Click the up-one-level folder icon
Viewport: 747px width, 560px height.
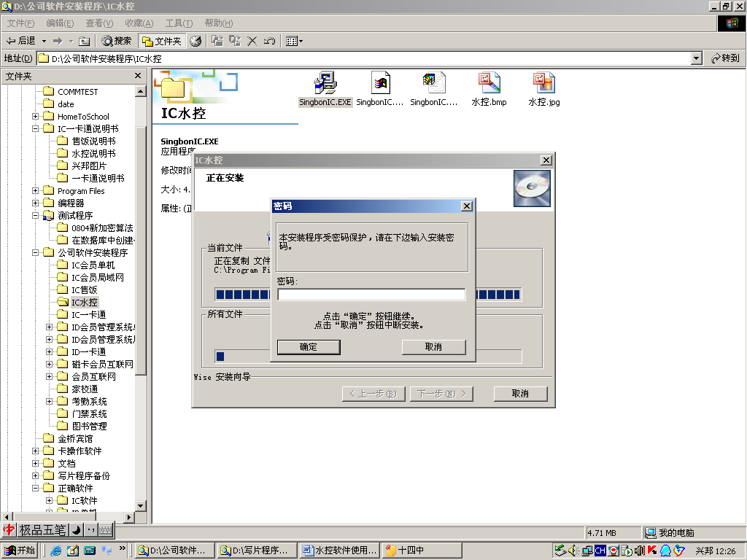84,41
